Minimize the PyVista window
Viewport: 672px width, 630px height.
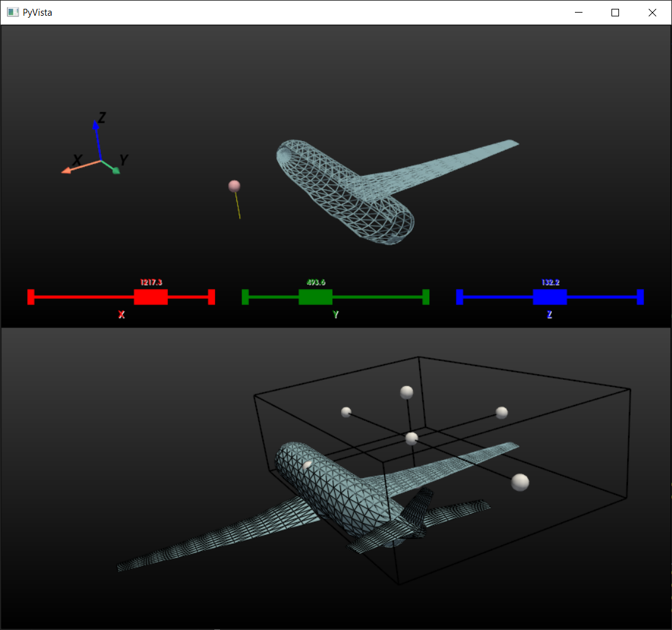coord(579,13)
